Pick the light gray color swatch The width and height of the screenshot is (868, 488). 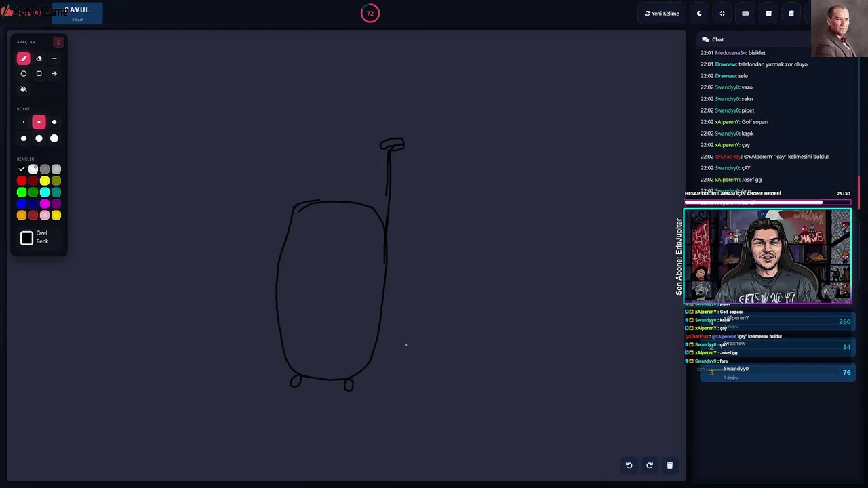56,169
